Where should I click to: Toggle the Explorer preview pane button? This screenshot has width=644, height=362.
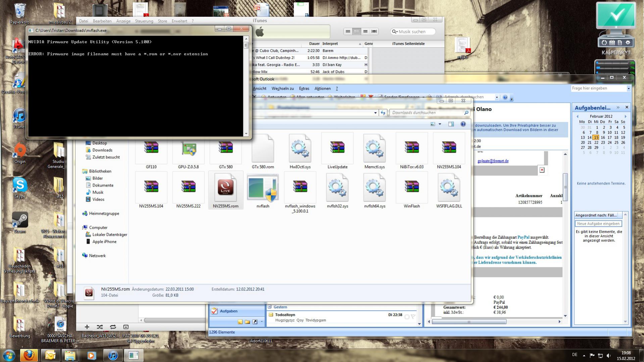[451, 124]
